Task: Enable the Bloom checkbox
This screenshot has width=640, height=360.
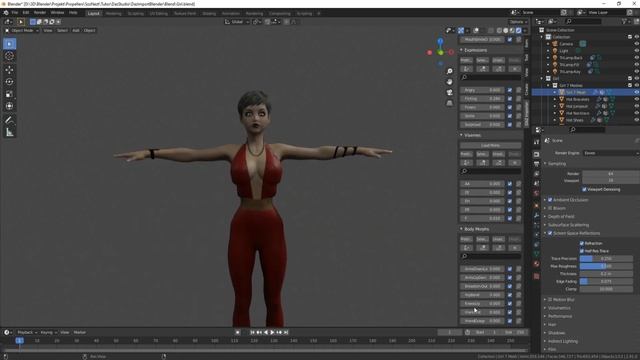Action: pyautogui.click(x=550, y=208)
